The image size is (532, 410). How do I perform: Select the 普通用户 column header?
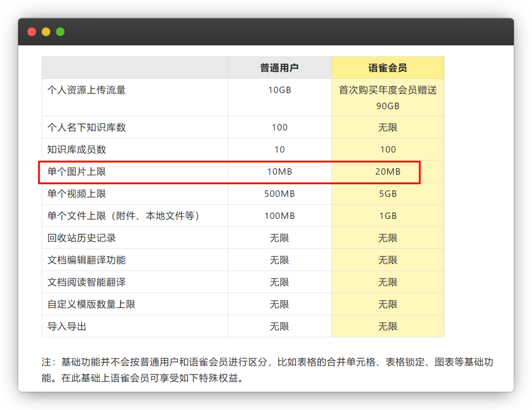point(279,68)
